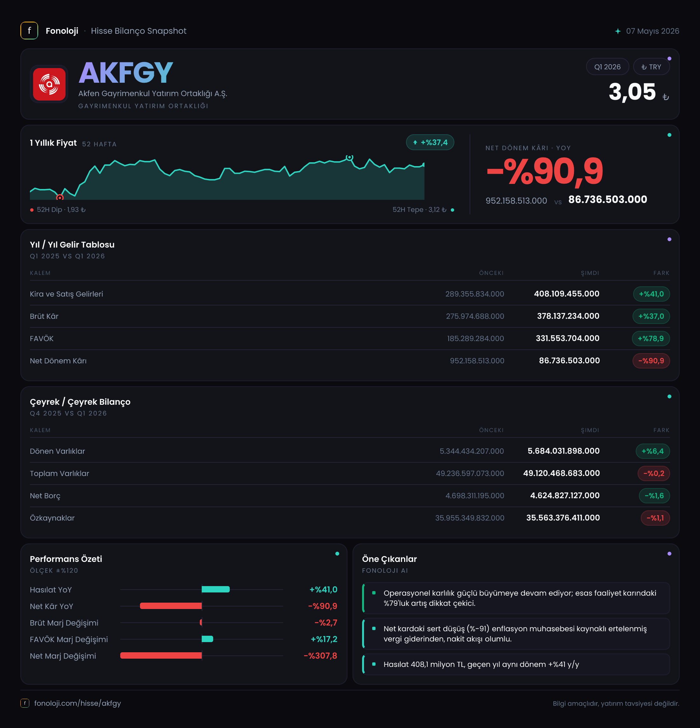Select the Q1 2026 period pill
Viewport: 700px width, 728px height.
(x=607, y=67)
